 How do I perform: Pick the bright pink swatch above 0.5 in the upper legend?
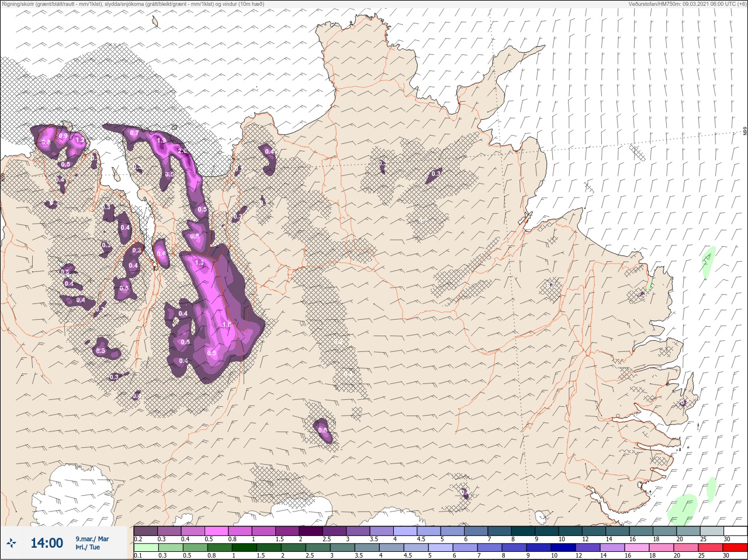point(216,530)
